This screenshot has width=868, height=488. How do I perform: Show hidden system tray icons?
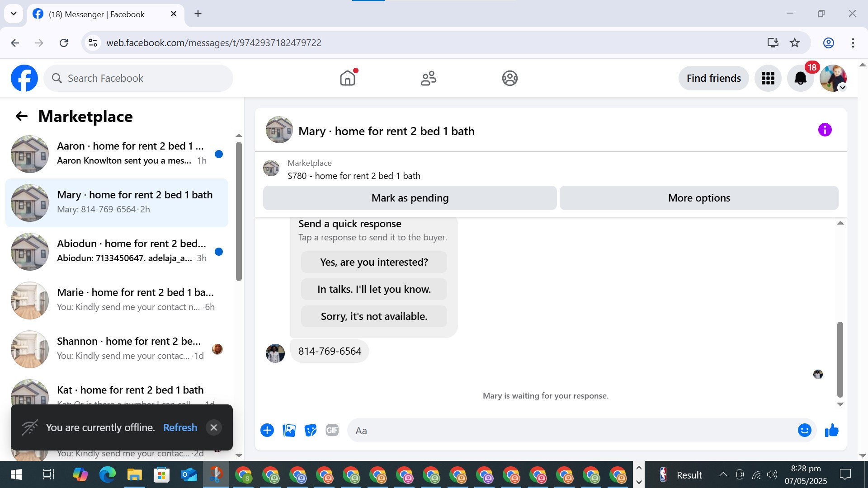723,474
